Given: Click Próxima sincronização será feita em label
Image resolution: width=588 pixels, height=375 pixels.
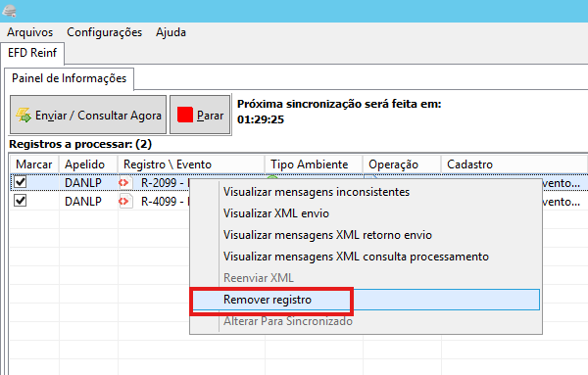Looking at the screenshot, I should tap(339, 104).
